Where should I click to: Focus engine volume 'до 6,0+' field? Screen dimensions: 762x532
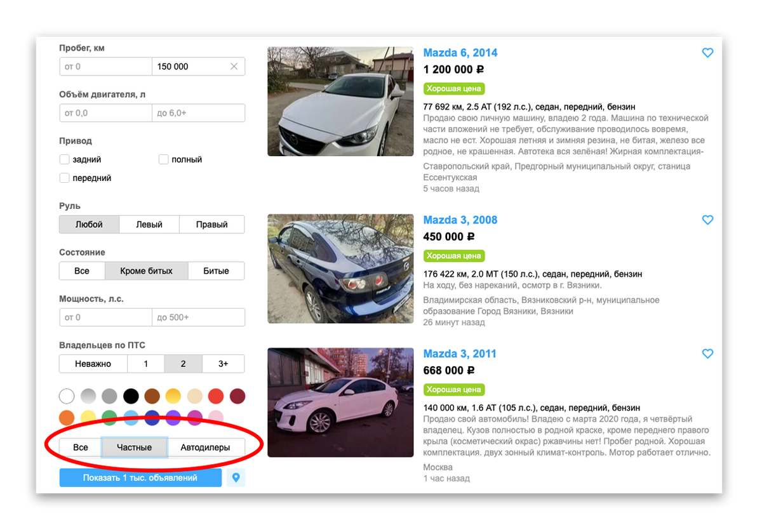point(199,113)
